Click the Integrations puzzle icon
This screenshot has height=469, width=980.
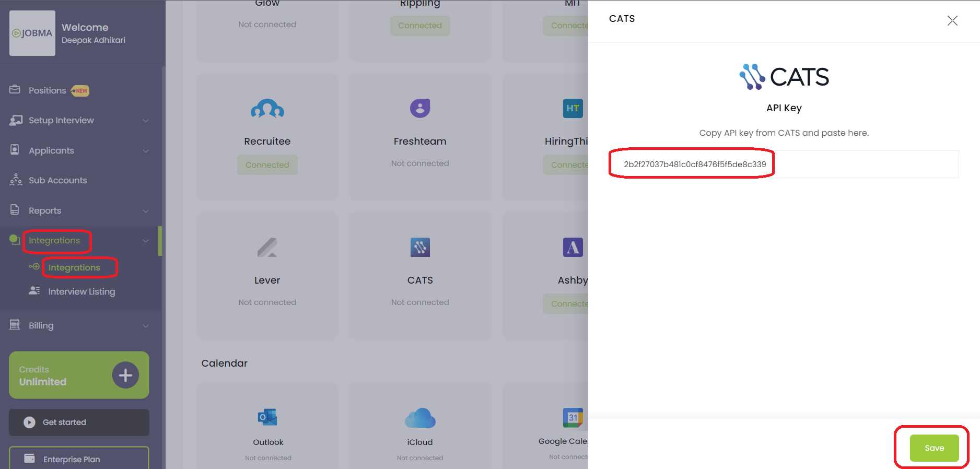[15, 240]
